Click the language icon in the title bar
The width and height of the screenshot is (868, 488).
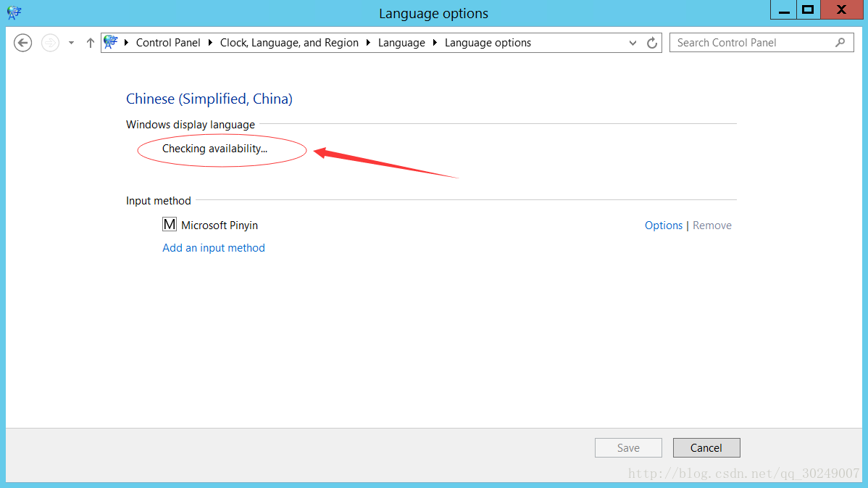[x=14, y=12]
